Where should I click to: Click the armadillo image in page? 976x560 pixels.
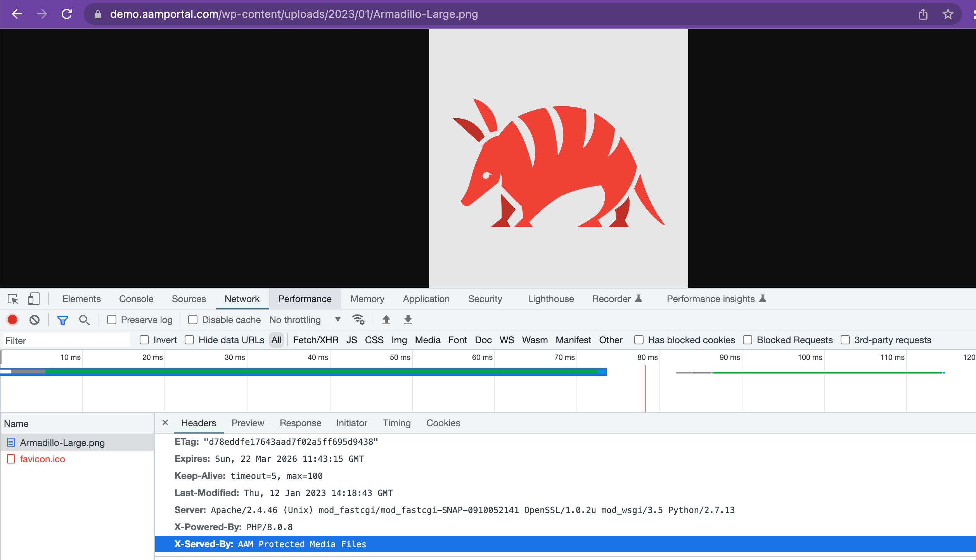tap(559, 158)
